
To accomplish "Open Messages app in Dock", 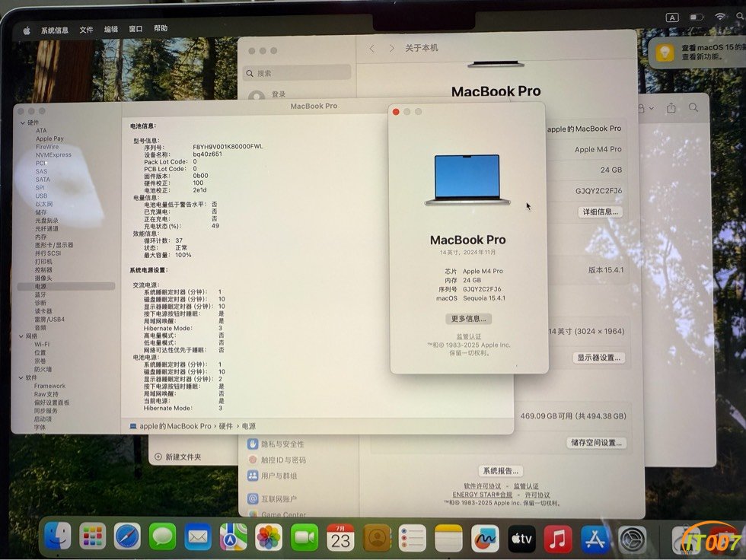I will (x=162, y=537).
